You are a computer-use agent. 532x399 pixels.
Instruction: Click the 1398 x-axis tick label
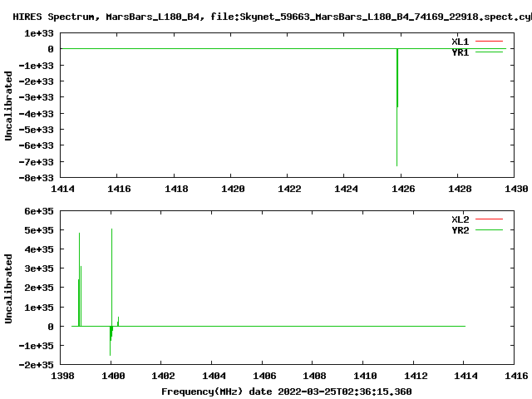coord(62,376)
